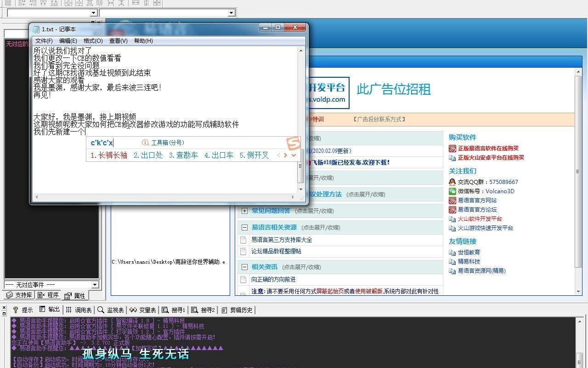Click document icon beside 向正确的方向前进
Screen dimensions: 588x368
point(243,280)
